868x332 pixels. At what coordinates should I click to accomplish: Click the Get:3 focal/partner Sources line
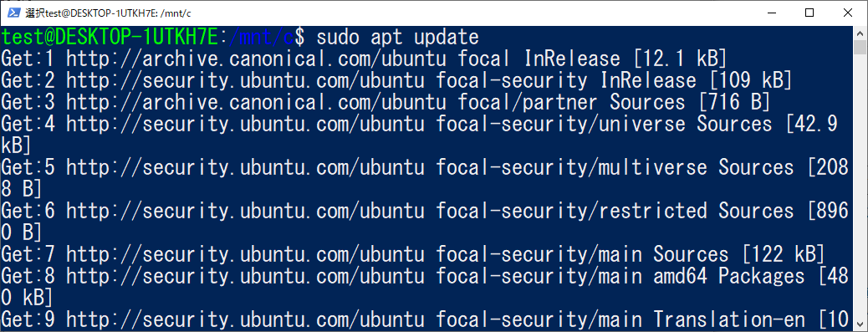tap(385, 102)
